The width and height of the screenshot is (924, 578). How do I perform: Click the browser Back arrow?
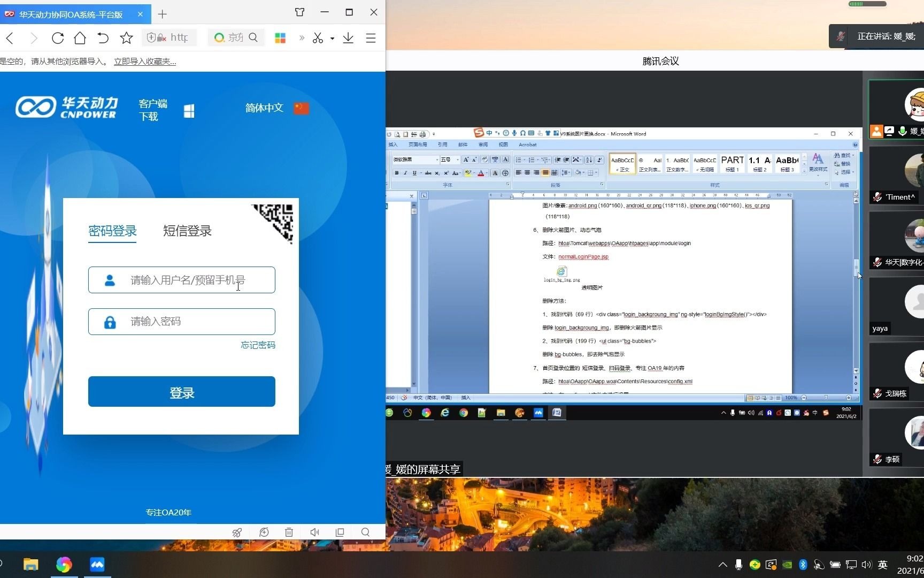10,38
